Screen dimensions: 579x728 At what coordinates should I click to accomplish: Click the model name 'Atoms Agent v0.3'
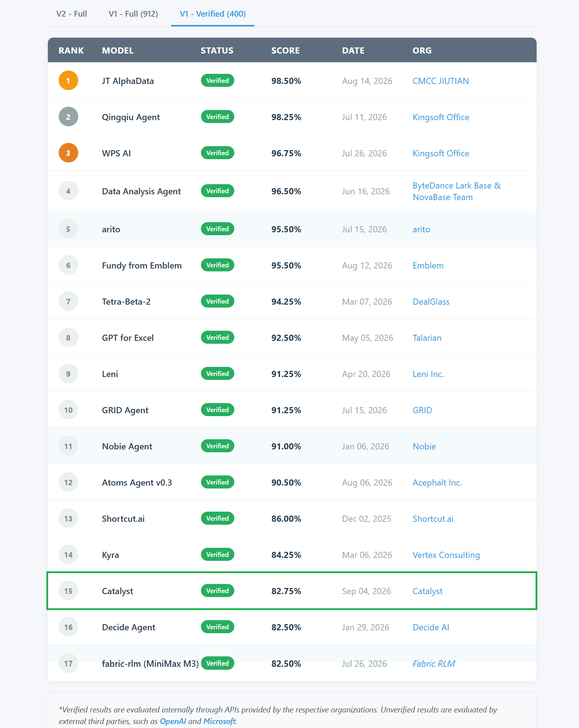click(137, 483)
